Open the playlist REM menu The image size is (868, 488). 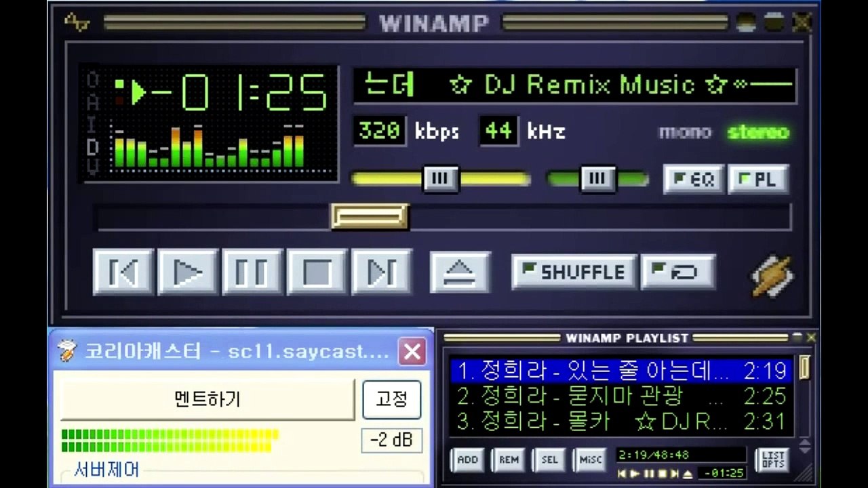click(x=509, y=460)
